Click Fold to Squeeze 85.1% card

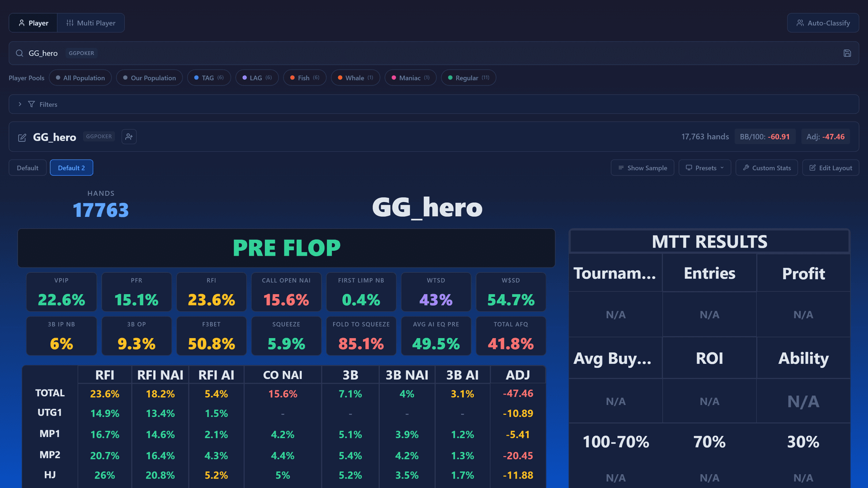[x=361, y=336]
